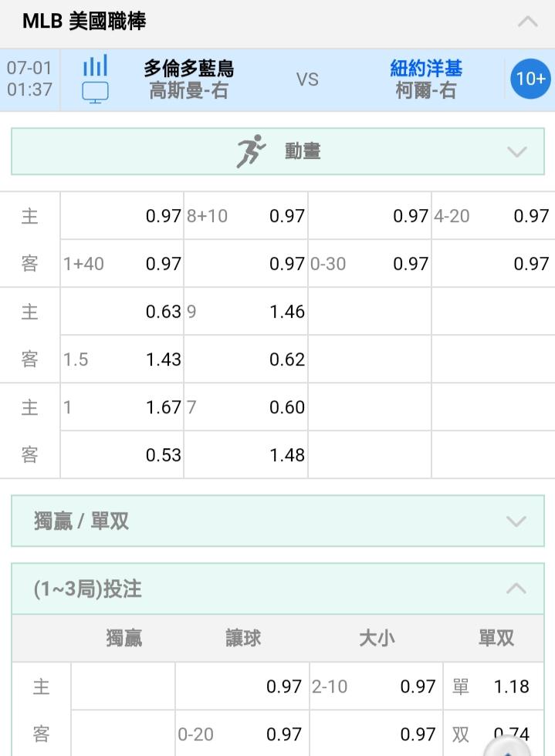
Task: Collapse the MLB 美國職棒 league section
Action: tap(527, 22)
